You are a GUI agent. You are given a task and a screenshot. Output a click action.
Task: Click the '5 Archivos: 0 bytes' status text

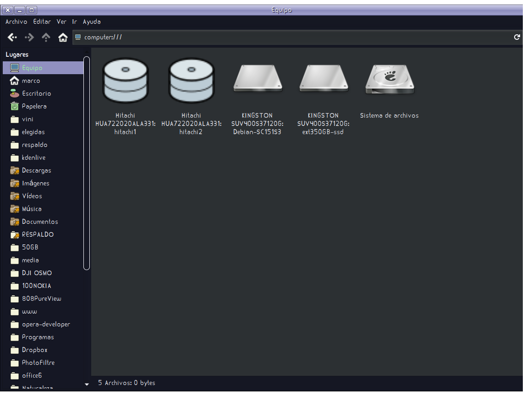(126, 383)
